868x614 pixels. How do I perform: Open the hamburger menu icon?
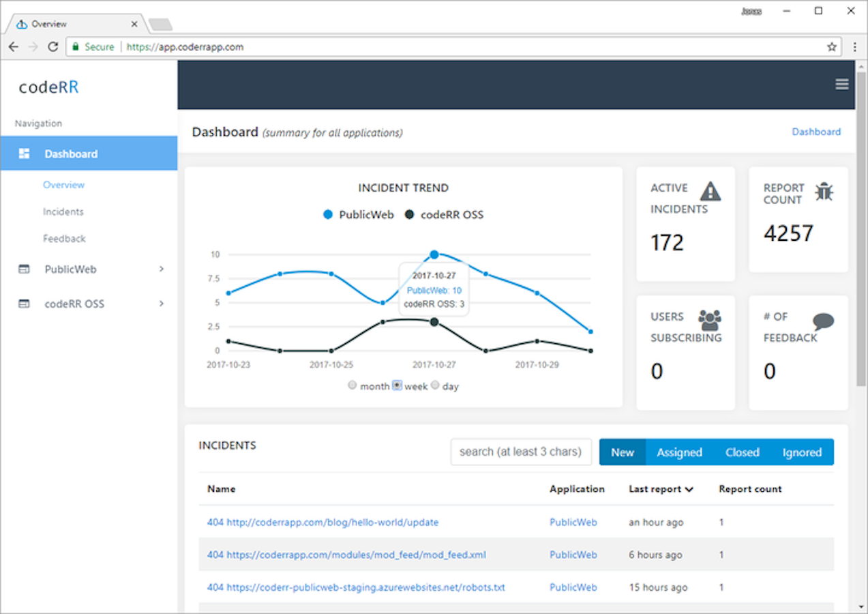(842, 84)
